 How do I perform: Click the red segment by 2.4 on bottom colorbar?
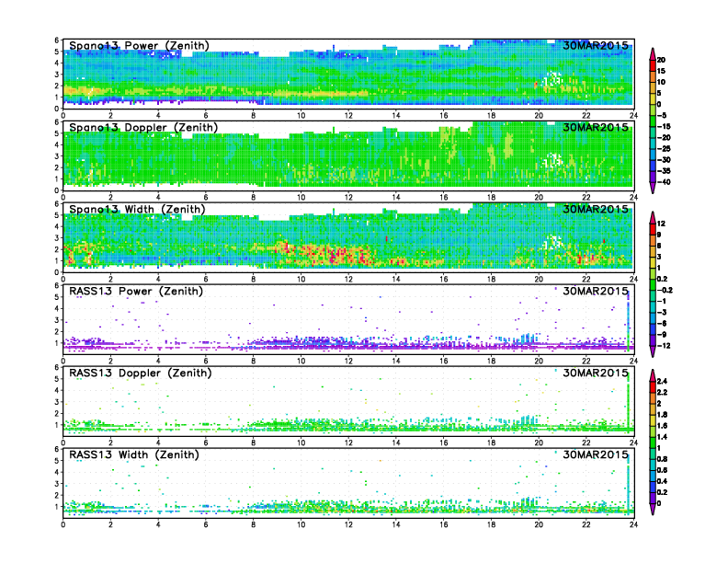coord(653,386)
